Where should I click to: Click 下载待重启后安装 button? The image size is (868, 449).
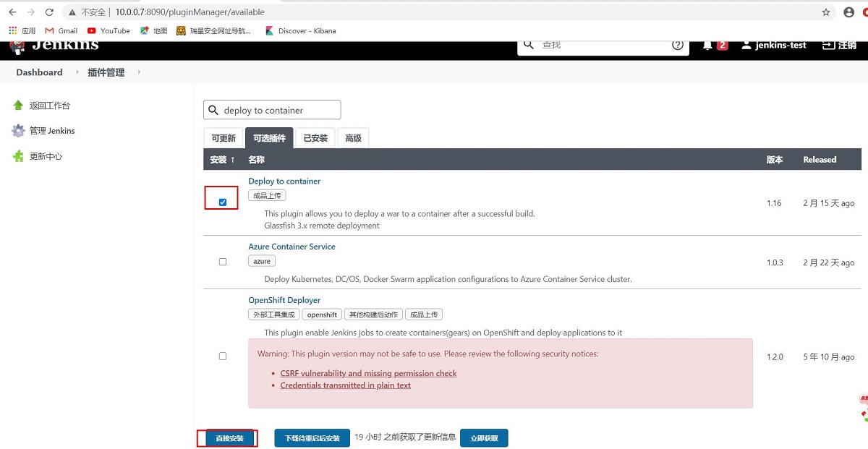pyautogui.click(x=312, y=438)
